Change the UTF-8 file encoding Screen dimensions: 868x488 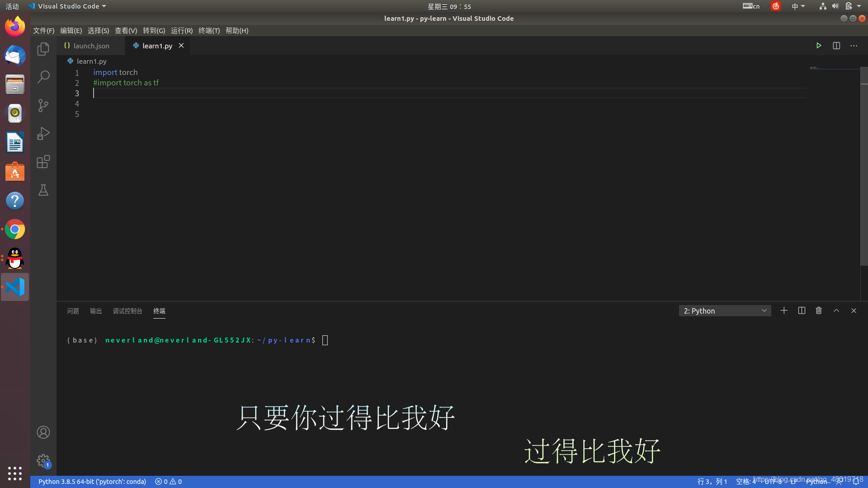774,482
